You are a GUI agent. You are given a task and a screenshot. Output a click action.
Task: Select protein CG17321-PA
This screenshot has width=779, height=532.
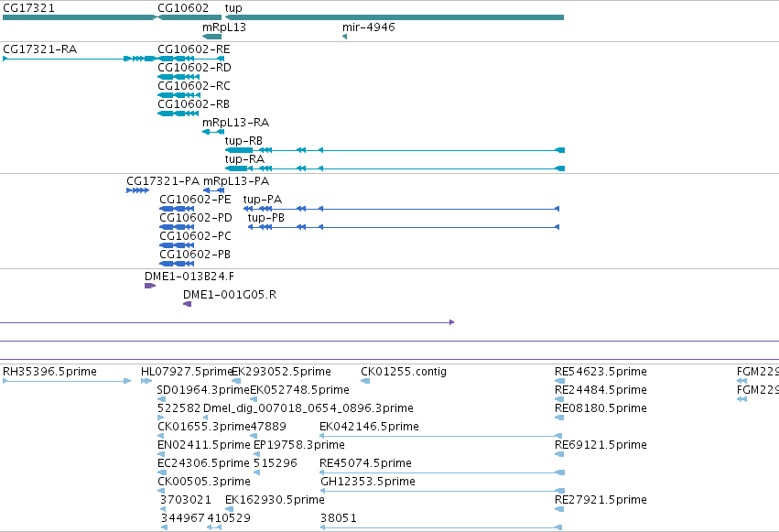(x=163, y=182)
